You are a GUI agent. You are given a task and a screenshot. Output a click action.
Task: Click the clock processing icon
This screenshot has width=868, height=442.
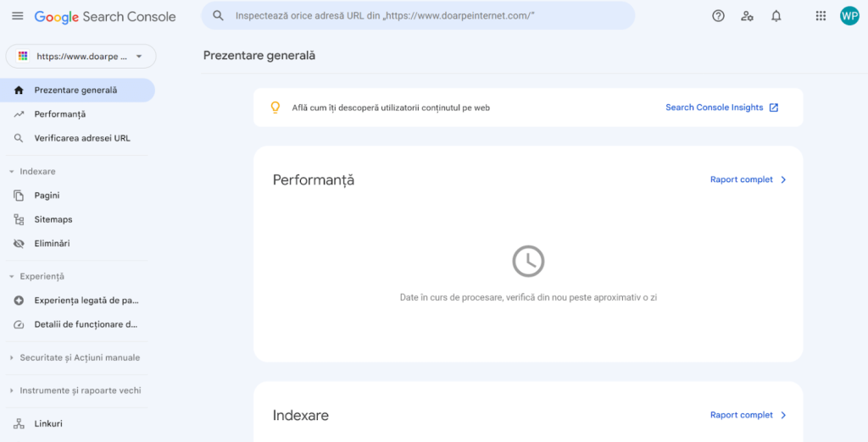click(x=528, y=261)
